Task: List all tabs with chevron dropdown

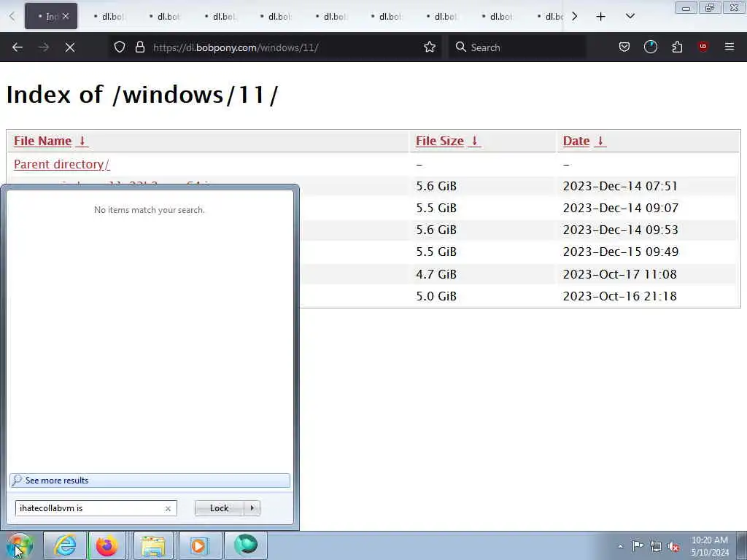Action: [x=630, y=16]
